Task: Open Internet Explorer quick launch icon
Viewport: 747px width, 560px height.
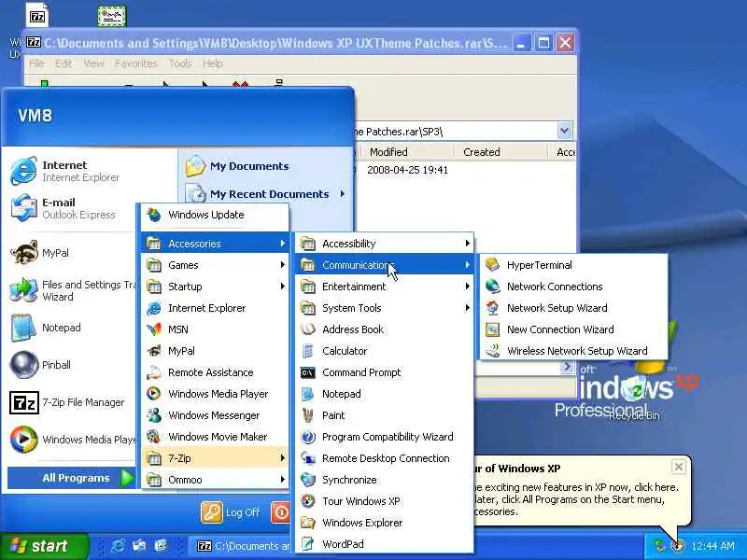Action: pos(118,546)
